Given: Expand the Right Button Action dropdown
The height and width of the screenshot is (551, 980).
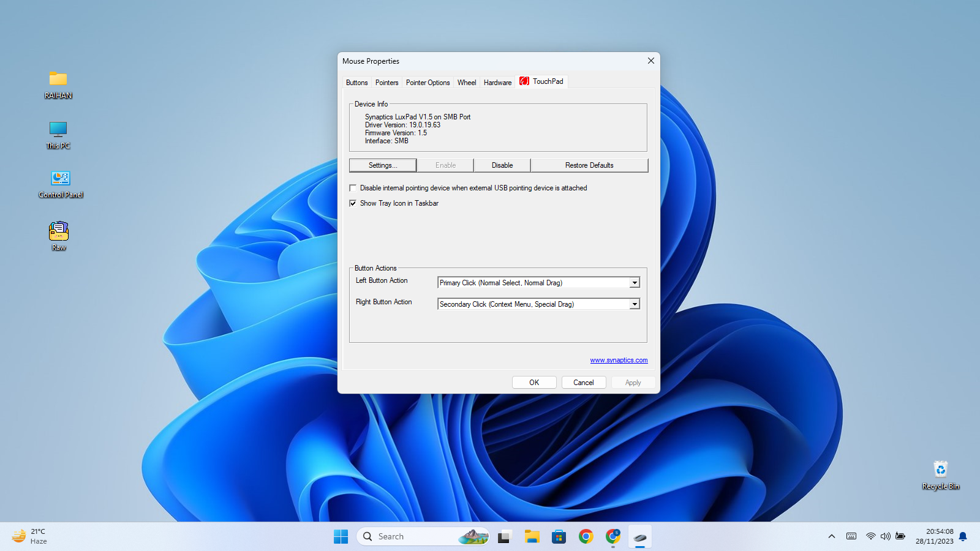Looking at the screenshot, I should point(635,304).
